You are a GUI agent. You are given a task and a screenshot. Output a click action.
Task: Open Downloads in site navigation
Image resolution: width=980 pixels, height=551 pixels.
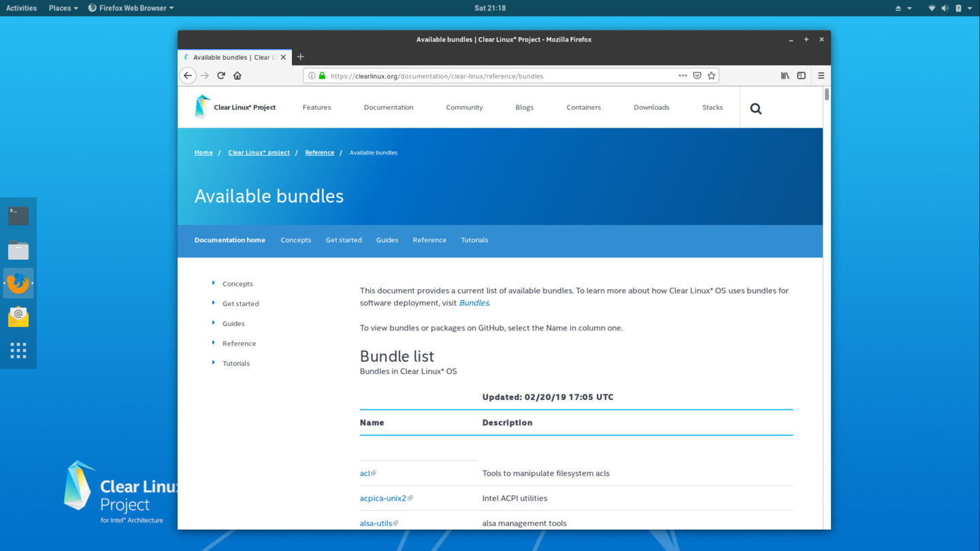[x=651, y=107]
